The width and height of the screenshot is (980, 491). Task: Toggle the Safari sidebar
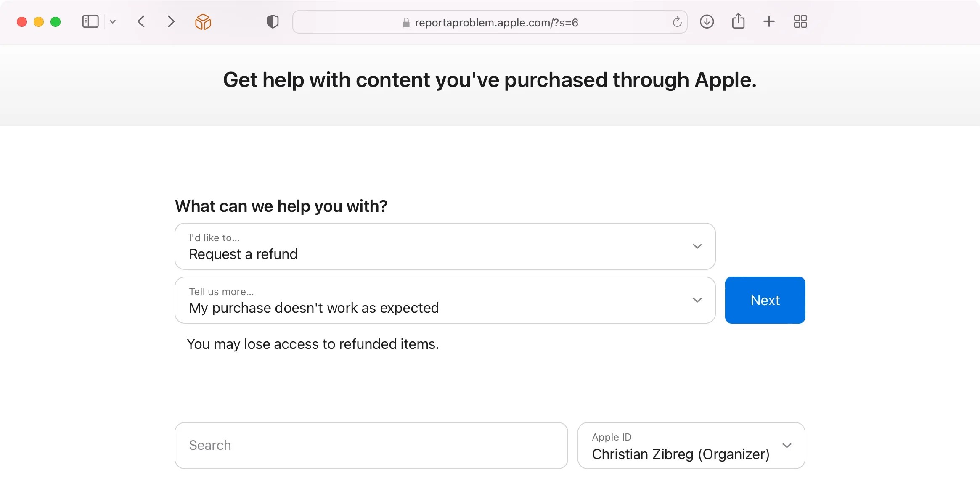(x=90, y=21)
